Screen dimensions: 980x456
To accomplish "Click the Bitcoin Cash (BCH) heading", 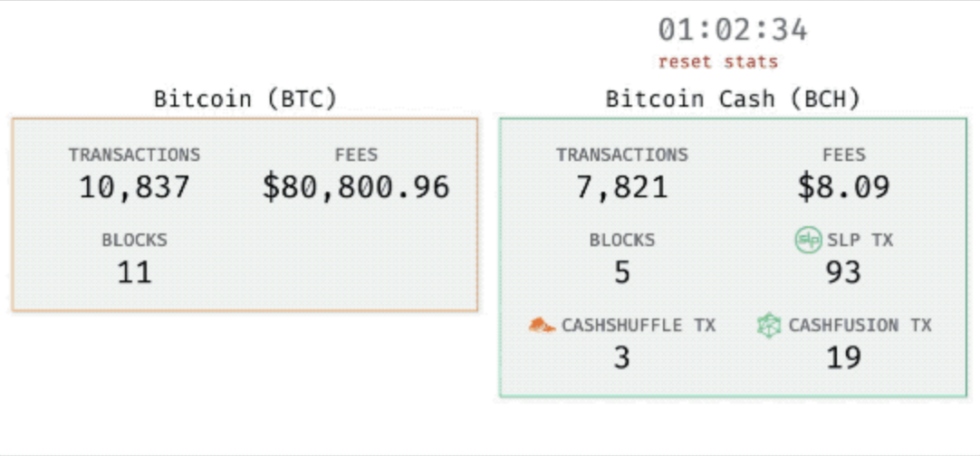I will [x=733, y=99].
